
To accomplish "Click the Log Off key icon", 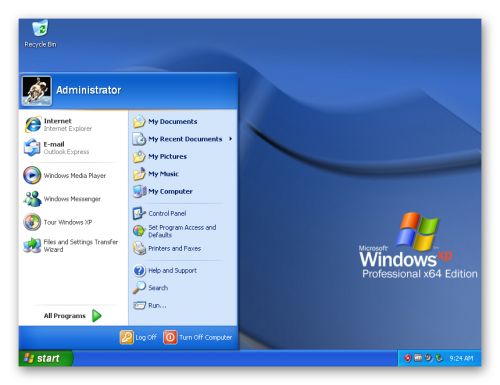I will pyautogui.click(x=127, y=337).
